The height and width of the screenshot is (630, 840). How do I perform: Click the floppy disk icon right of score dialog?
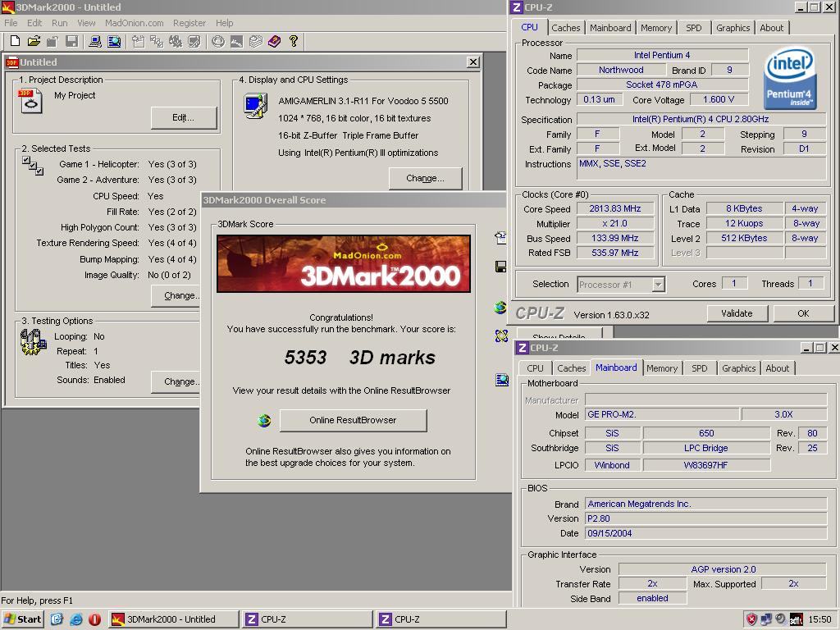pyautogui.click(x=501, y=267)
